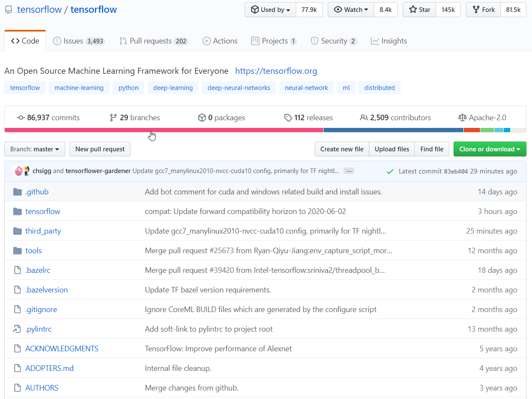Image resolution: width=532 pixels, height=399 pixels.
Task: Click the pink segment of language bar
Action: (164, 130)
